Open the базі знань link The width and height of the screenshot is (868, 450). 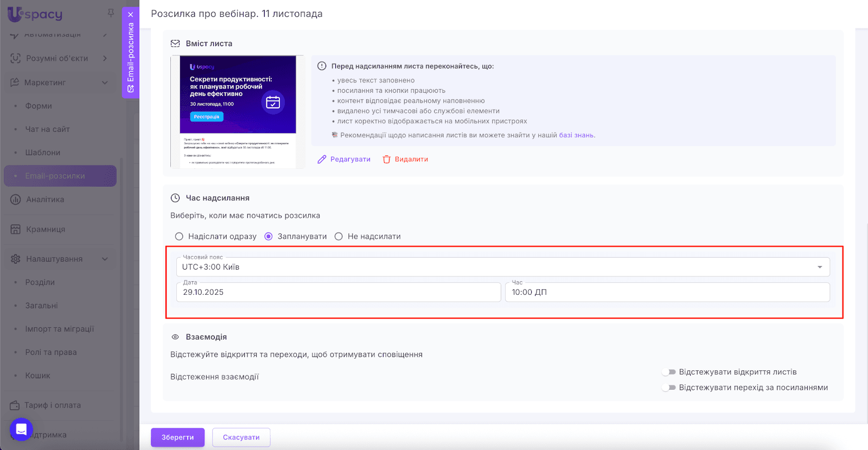coord(576,135)
